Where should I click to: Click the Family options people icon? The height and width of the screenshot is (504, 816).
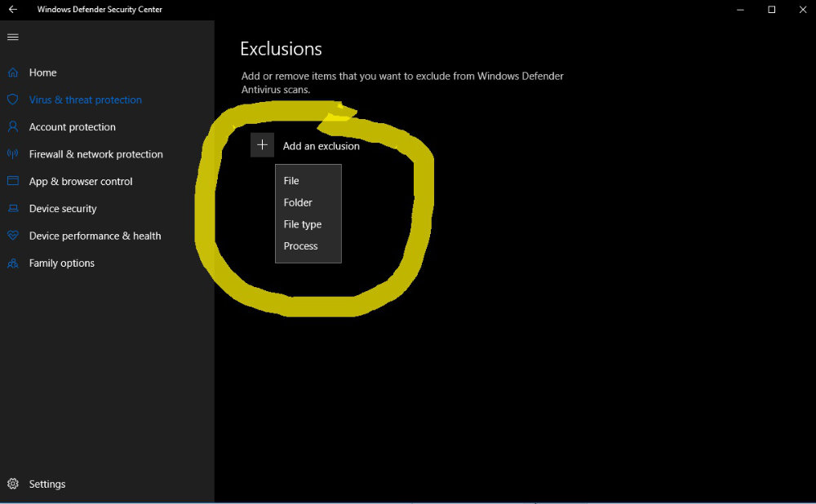13,263
